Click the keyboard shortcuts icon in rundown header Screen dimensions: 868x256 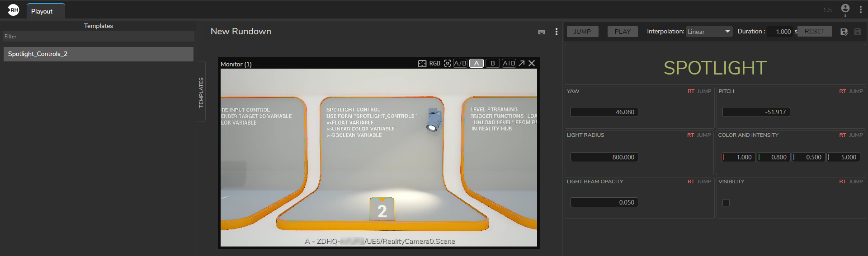coord(541,32)
